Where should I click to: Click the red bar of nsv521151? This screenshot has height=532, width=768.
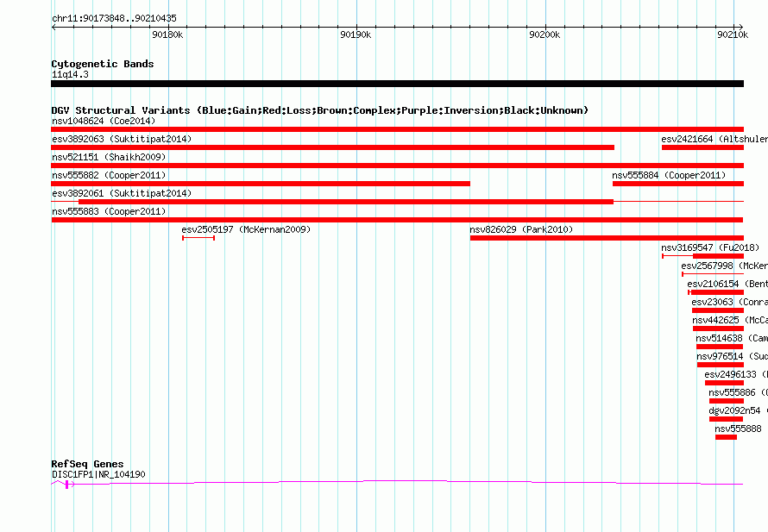(397, 166)
